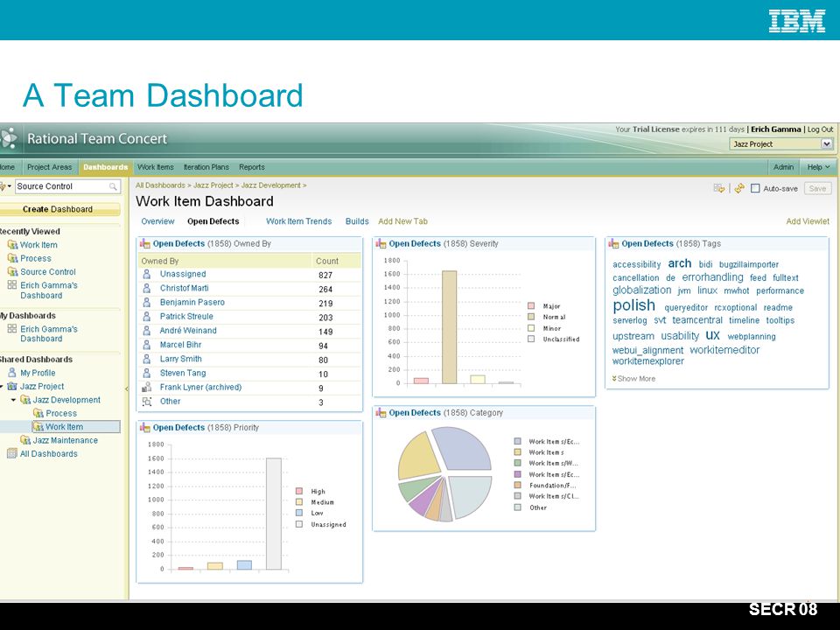
Task: Click the Save button
Action: tap(817, 189)
